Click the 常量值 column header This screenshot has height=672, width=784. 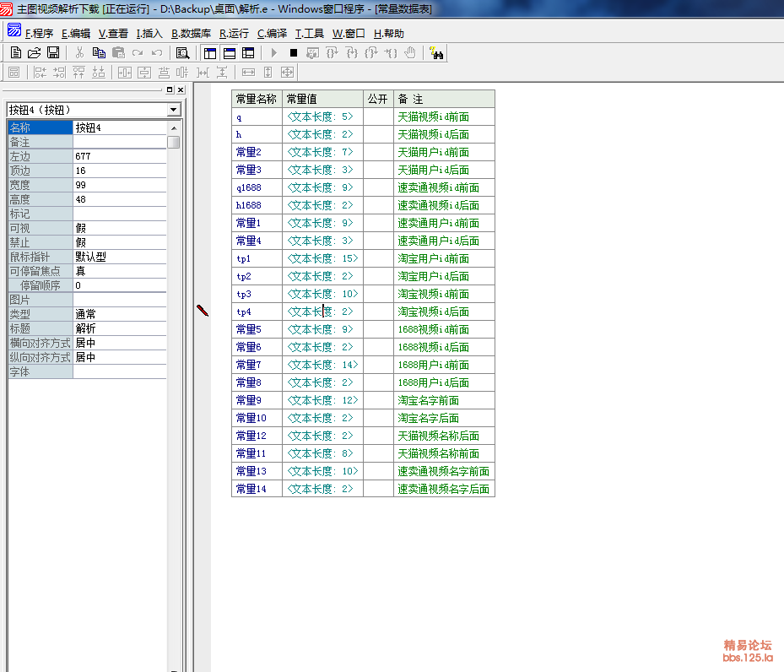point(322,99)
